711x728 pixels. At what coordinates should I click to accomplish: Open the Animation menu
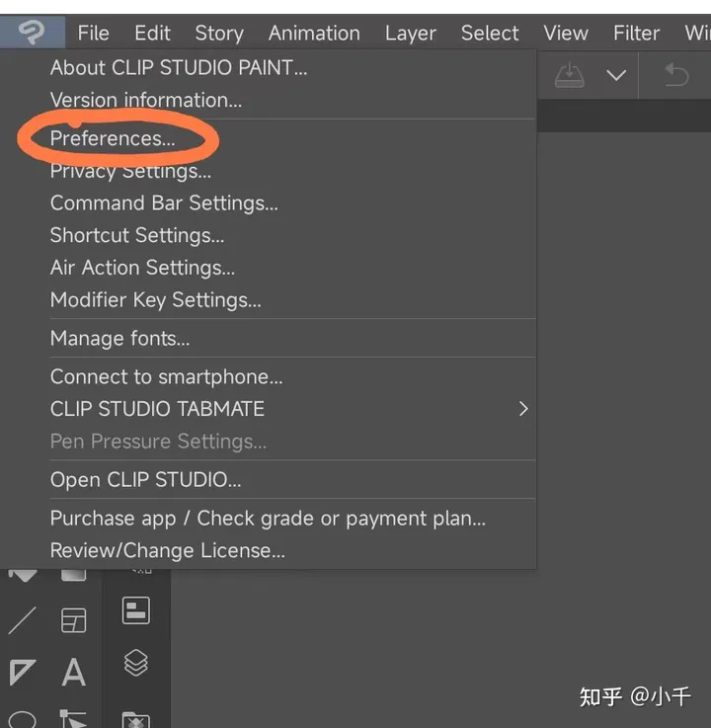pyautogui.click(x=314, y=33)
